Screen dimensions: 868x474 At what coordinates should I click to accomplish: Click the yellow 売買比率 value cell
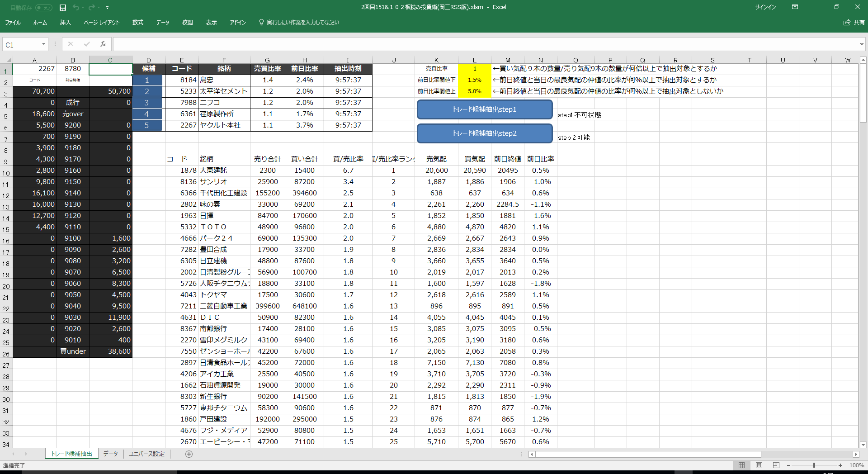(x=474, y=69)
